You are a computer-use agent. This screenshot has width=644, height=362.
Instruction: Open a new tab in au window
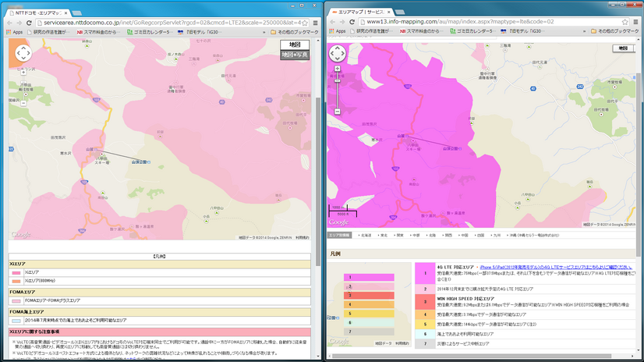400,12
